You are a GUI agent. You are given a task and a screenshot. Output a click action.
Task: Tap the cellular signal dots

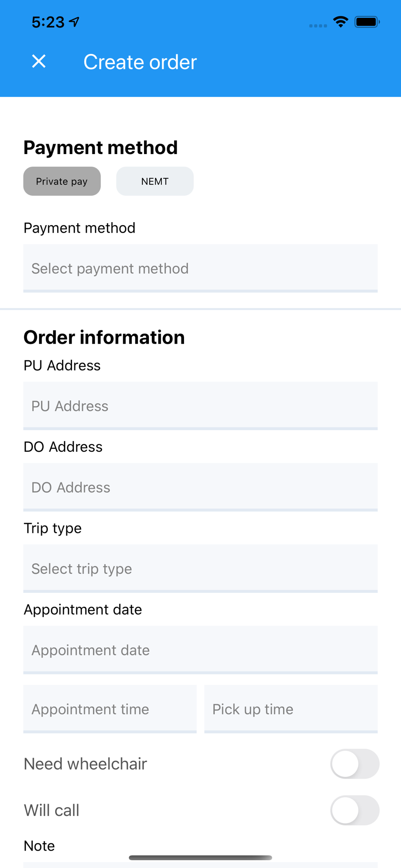318,26
